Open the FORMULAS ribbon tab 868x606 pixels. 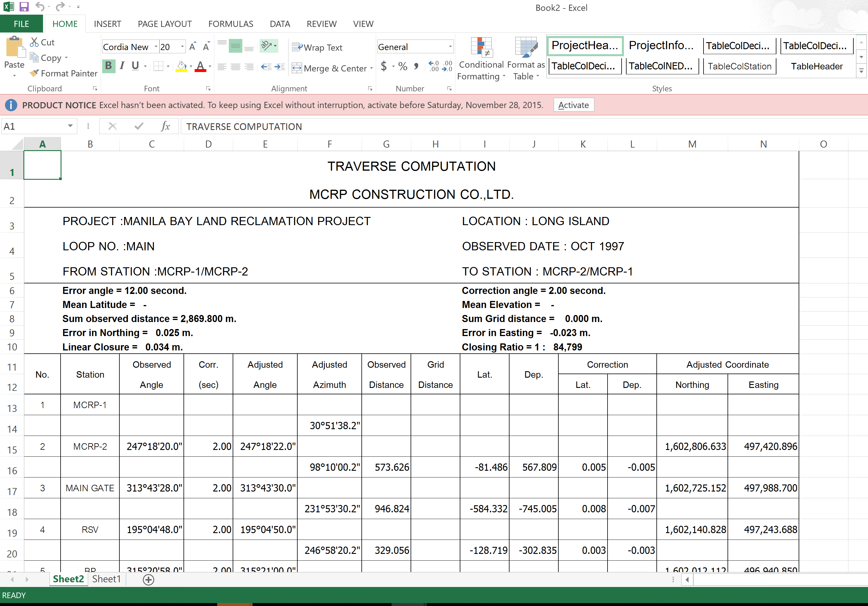click(x=231, y=24)
